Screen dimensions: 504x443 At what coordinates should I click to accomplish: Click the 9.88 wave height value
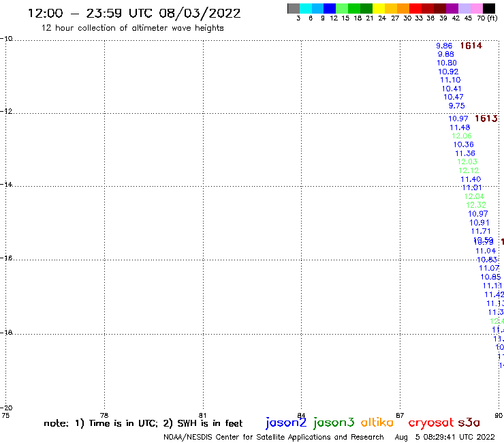[x=446, y=55]
